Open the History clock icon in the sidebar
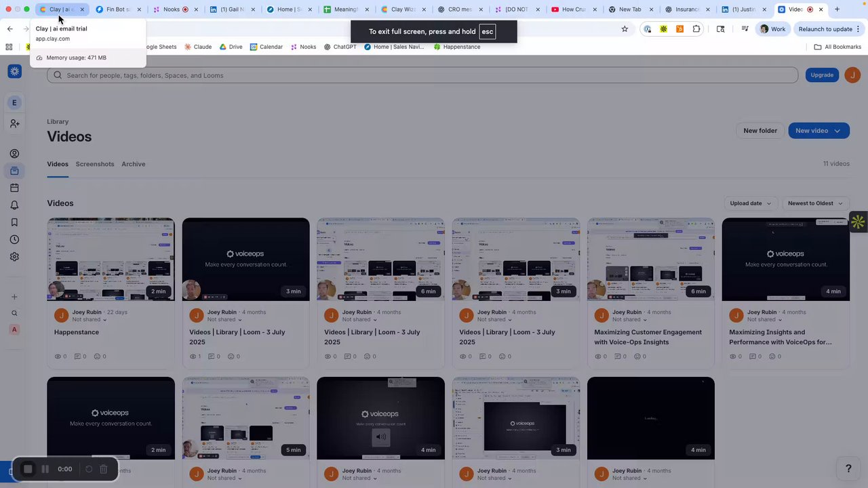 pyautogui.click(x=14, y=239)
